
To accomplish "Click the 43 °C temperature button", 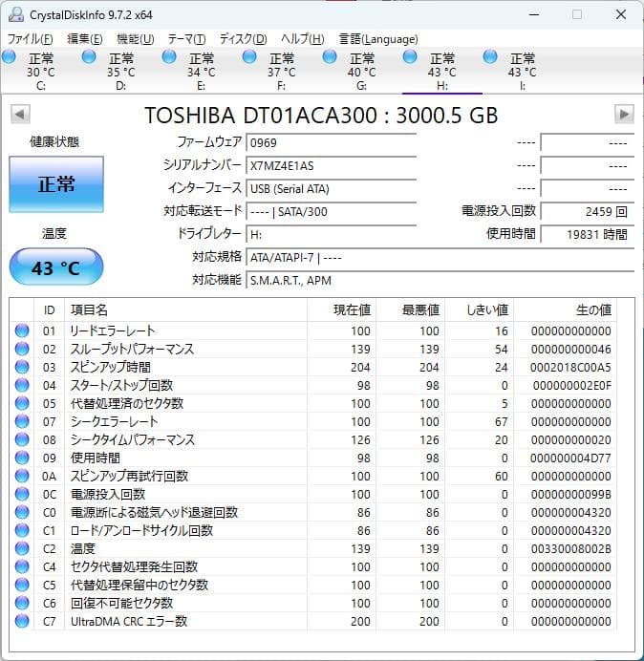I will (56, 267).
